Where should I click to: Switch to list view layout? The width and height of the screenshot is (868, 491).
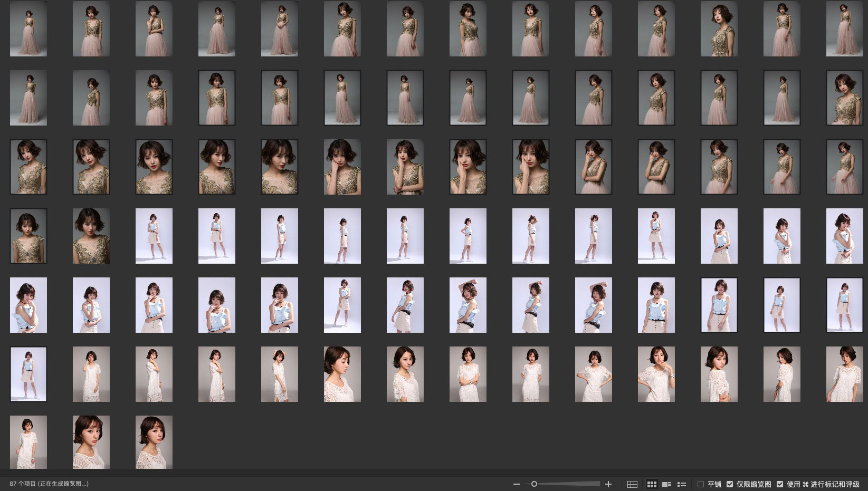tap(682, 484)
